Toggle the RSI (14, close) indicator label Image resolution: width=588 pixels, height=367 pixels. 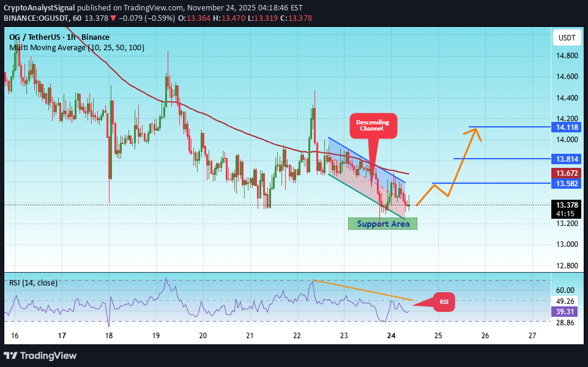point(34,282)
